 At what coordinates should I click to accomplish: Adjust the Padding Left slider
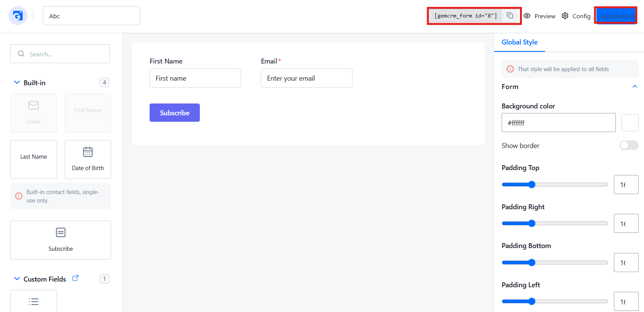coord(555,301)
